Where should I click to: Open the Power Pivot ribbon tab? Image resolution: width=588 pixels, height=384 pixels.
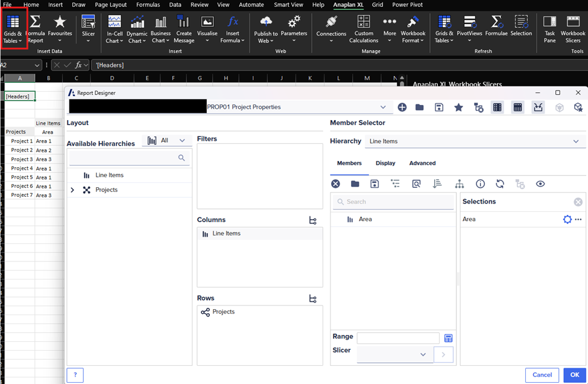click(x=408, y=5)
